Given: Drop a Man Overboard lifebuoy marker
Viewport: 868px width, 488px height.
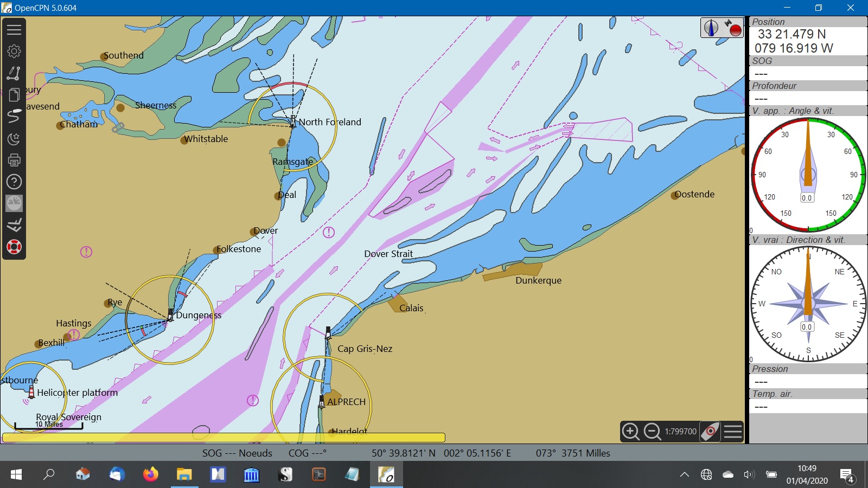Looking at the screenshot, I should [14, 247].
